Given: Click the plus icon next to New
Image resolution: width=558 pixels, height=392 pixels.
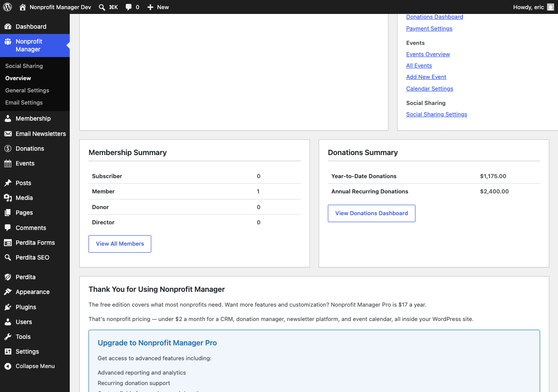Looking at the screenshot, I should pyautogui.click(x=150, y=7).
